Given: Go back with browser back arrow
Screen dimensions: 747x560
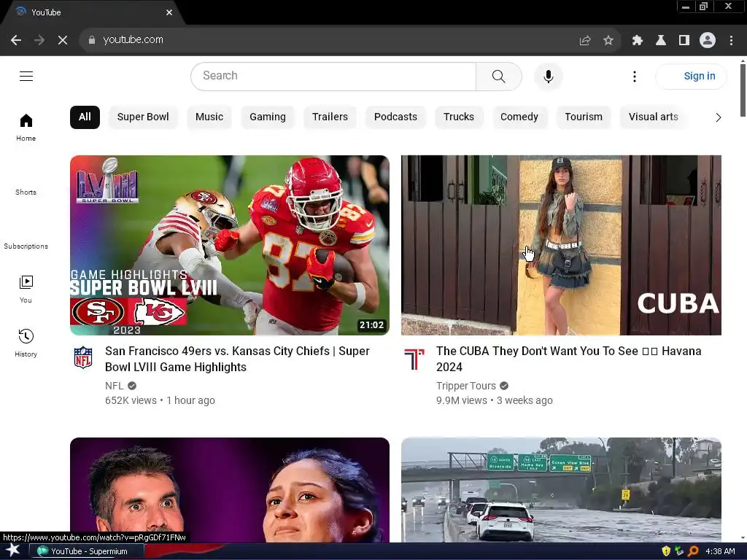Looking at the screenshot, I should tap(16, 40).
